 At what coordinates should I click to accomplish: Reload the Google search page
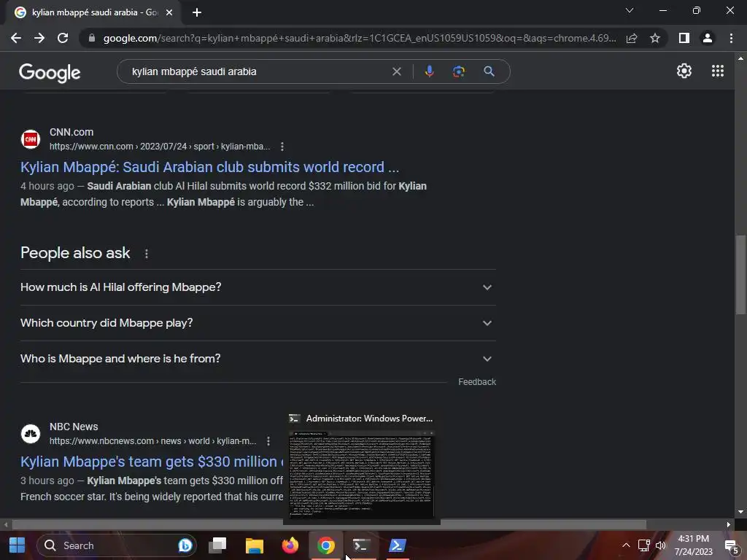(63, 38)
